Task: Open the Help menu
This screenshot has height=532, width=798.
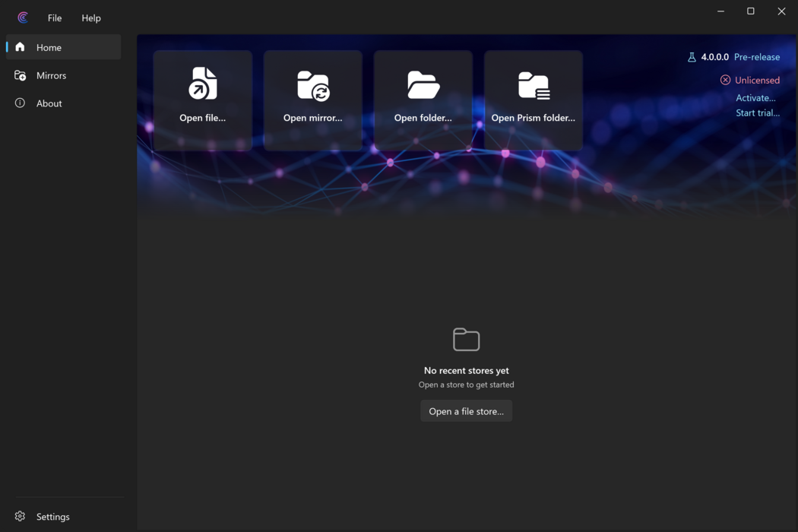Action: [91, 17]
